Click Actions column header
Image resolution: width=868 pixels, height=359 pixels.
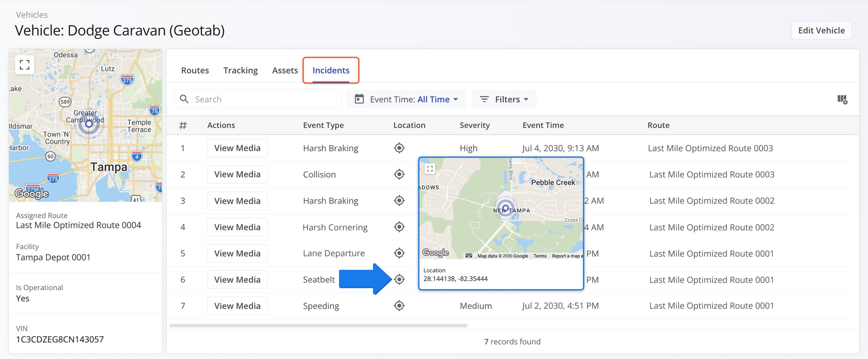point(221,125)
